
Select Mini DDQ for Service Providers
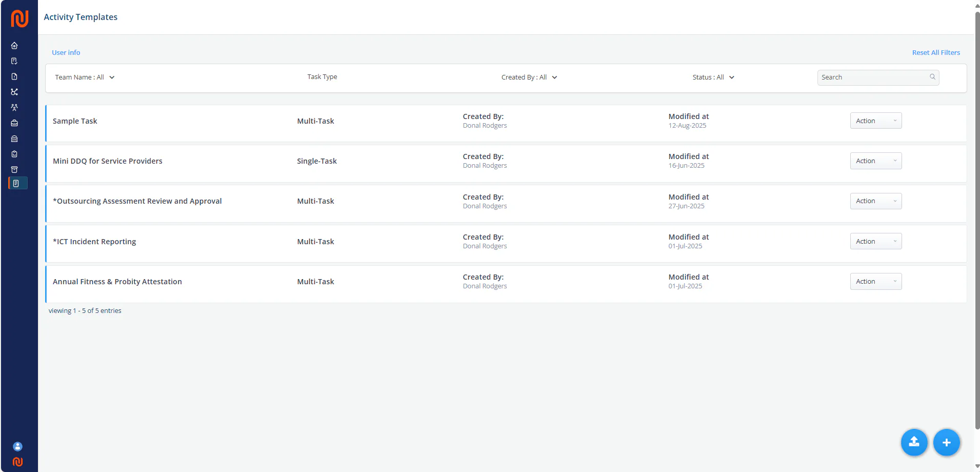(x=107, y=161)
